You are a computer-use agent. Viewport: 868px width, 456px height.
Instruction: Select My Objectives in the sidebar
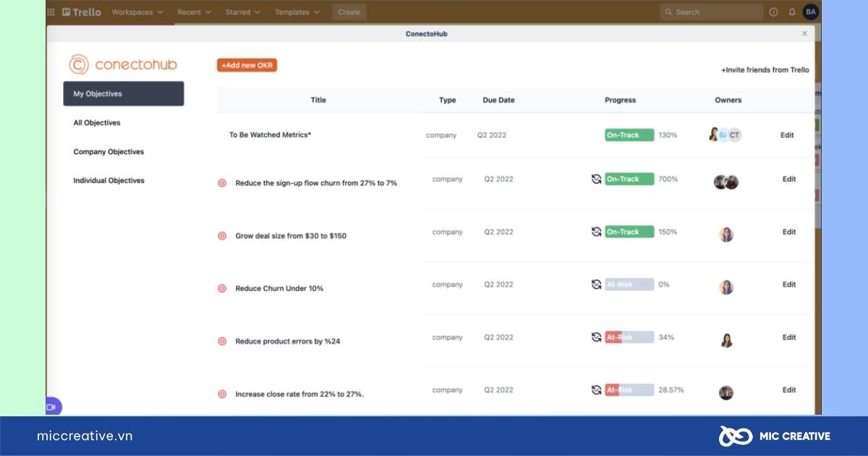(124, 93)
